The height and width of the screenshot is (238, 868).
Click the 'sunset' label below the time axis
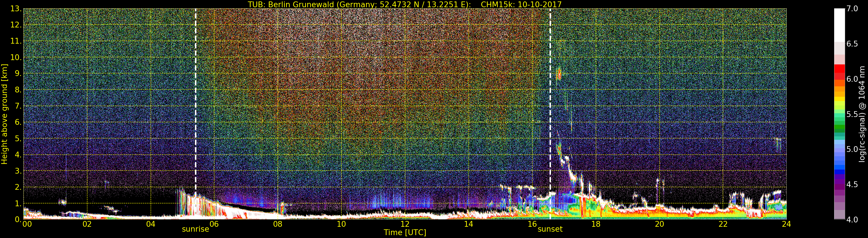550,229
